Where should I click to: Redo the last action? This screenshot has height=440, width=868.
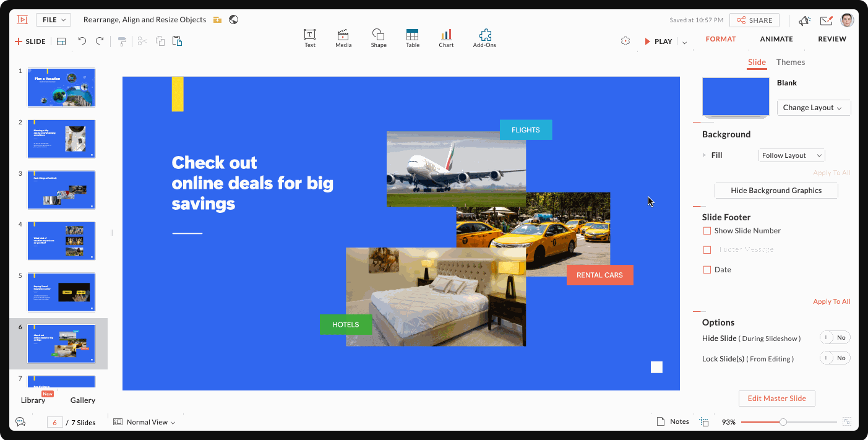[x=100, y=41]
